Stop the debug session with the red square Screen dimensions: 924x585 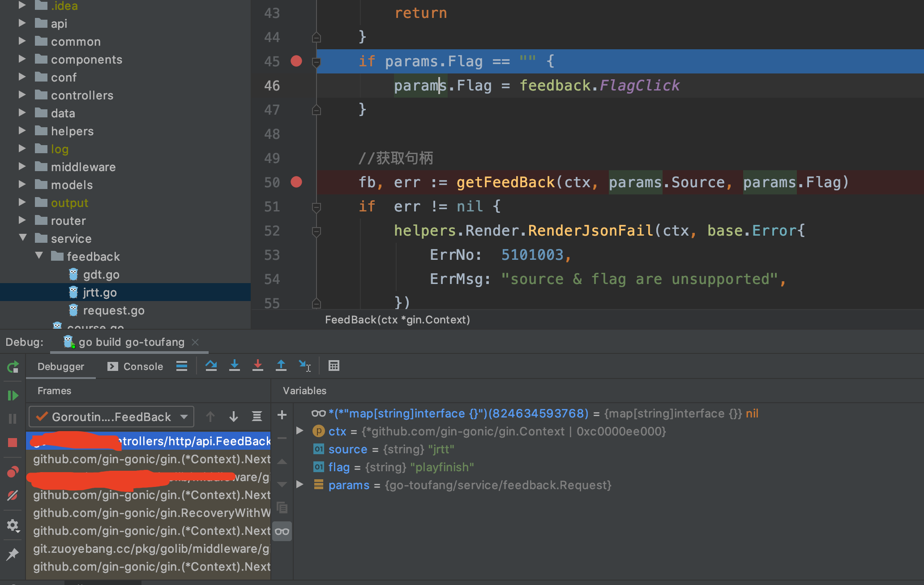pos(13,443)
